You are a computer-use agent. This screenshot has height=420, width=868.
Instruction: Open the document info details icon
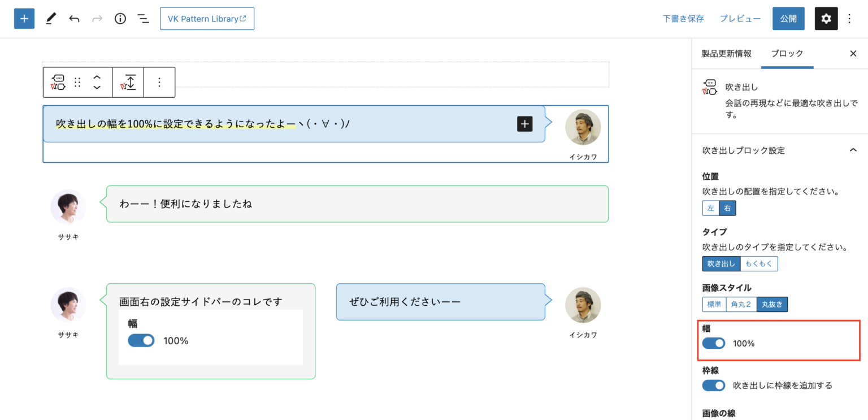click(120, 19)
